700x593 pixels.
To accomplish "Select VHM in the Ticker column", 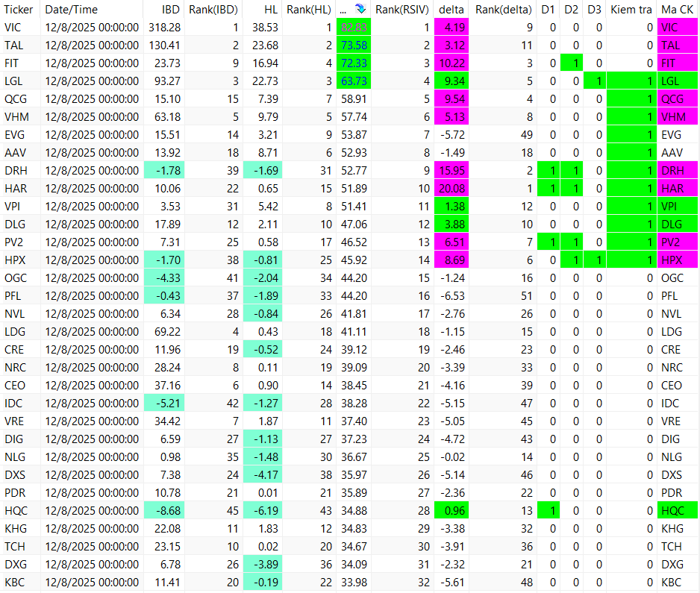I will [16, 116].
